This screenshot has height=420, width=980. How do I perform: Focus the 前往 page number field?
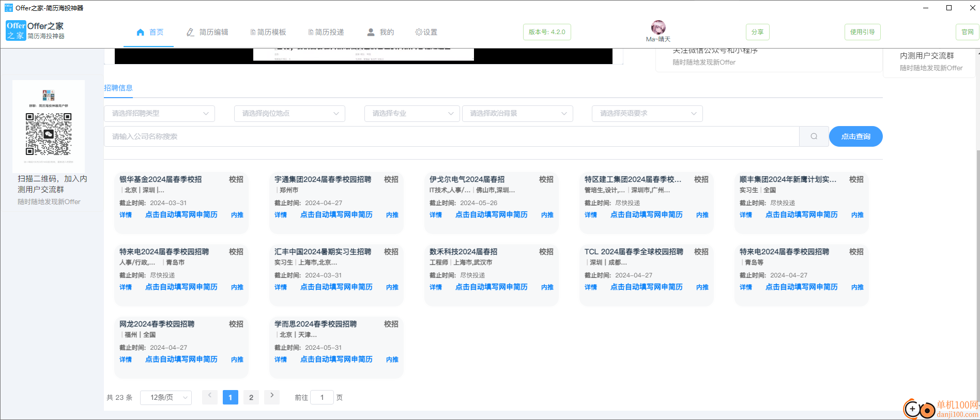coord(322,397)
